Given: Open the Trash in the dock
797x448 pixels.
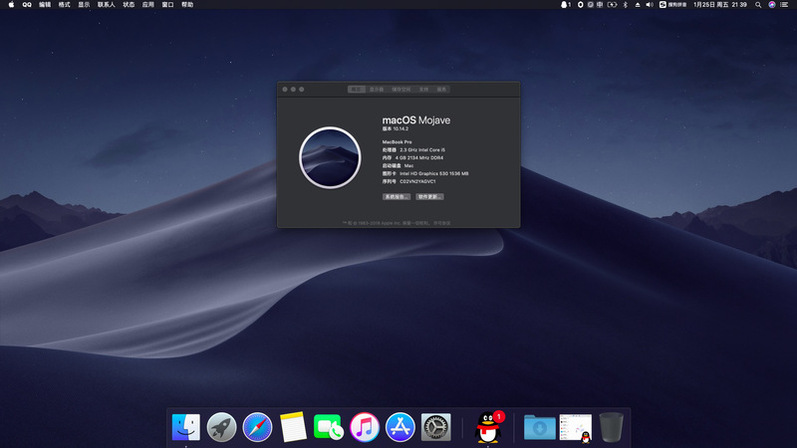Looking at the screenshot, I should click(612, 427).
